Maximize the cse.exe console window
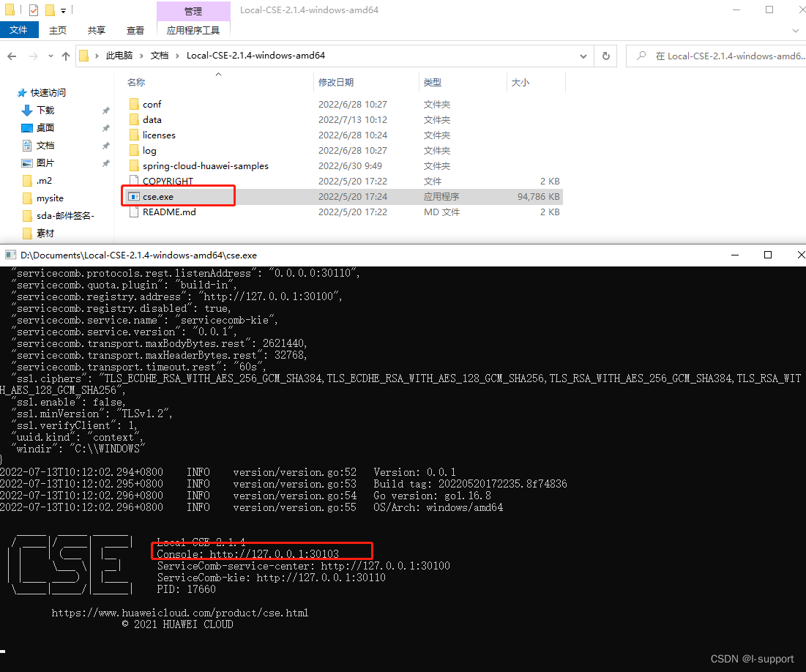 (x=768, y=255)
